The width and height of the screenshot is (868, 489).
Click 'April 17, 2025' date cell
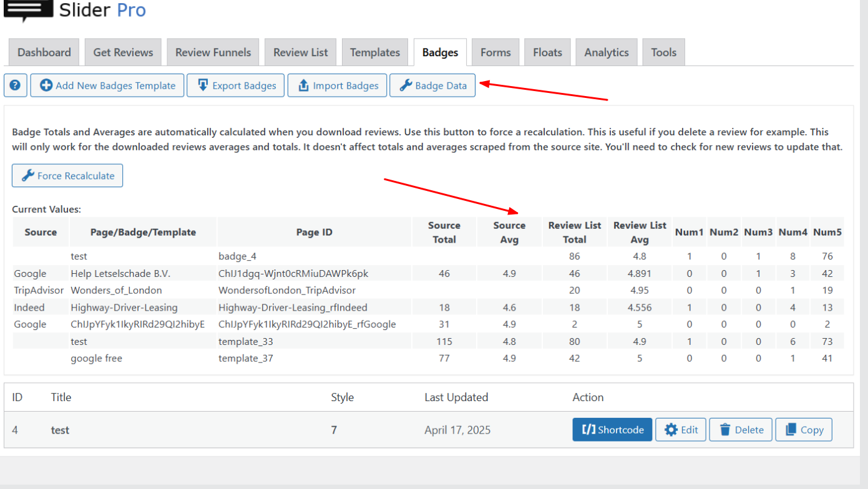457,430
